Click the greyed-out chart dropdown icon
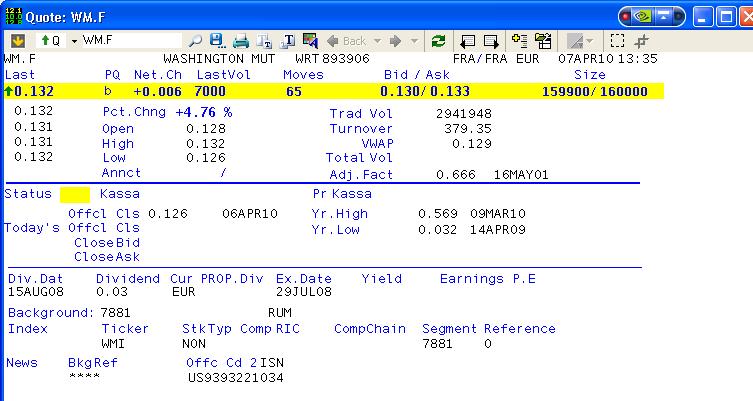The height and width of the screenshot is (401, 753). click(x=580, y=41)
